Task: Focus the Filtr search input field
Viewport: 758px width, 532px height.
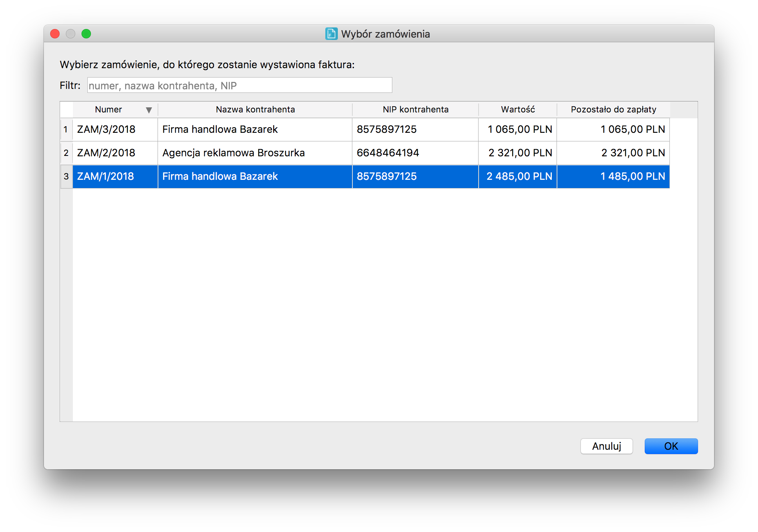Action: [239, 85]
